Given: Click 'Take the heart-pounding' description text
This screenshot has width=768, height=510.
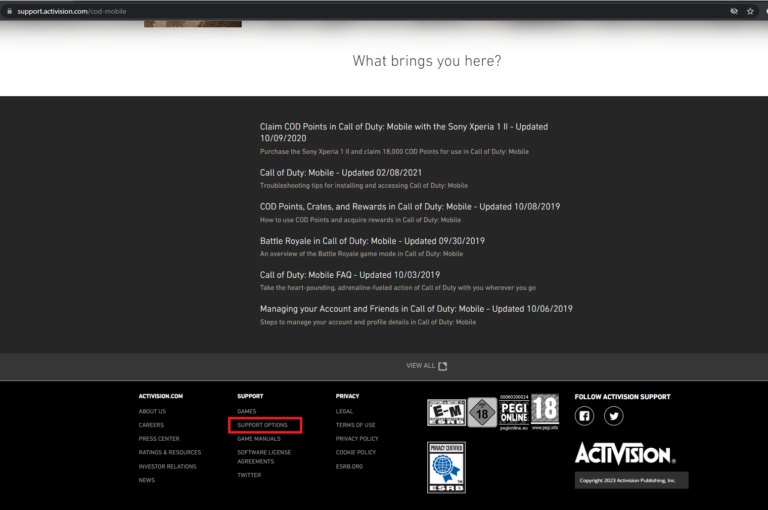Looking at the screenshot, I should coord(397,288).
